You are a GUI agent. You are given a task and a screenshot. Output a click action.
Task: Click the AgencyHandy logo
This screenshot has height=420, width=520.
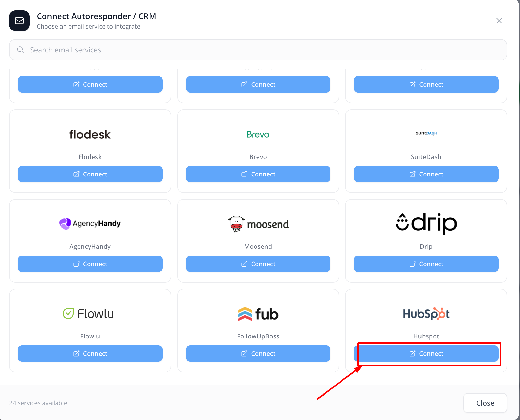coord(90,224)
